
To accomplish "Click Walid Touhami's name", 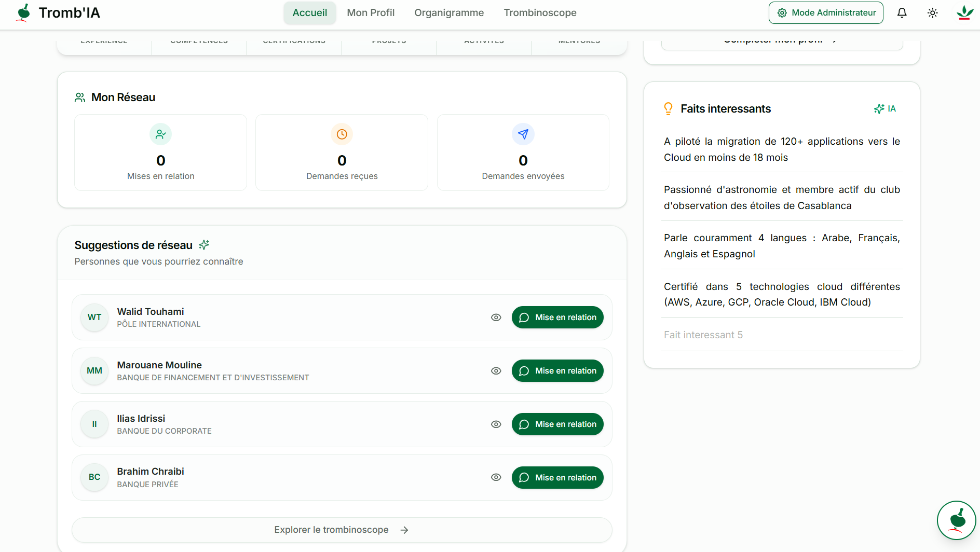I will [x=151, y=312].
